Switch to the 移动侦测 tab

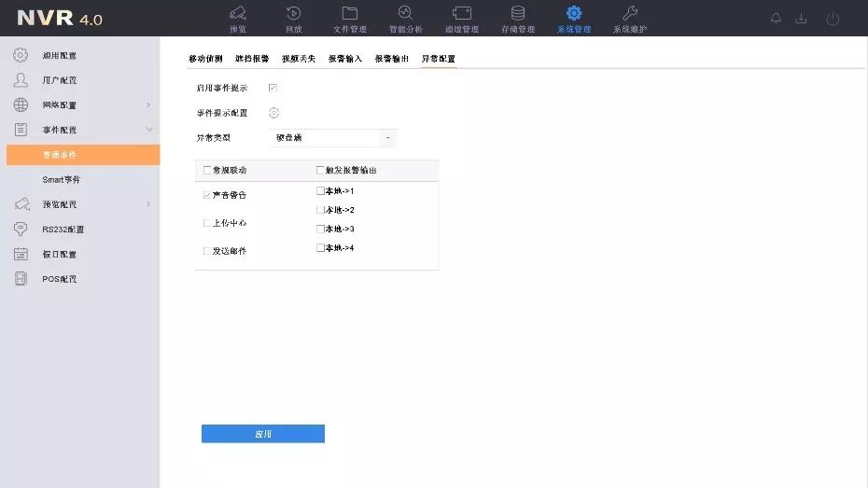(x=205, y=59)
